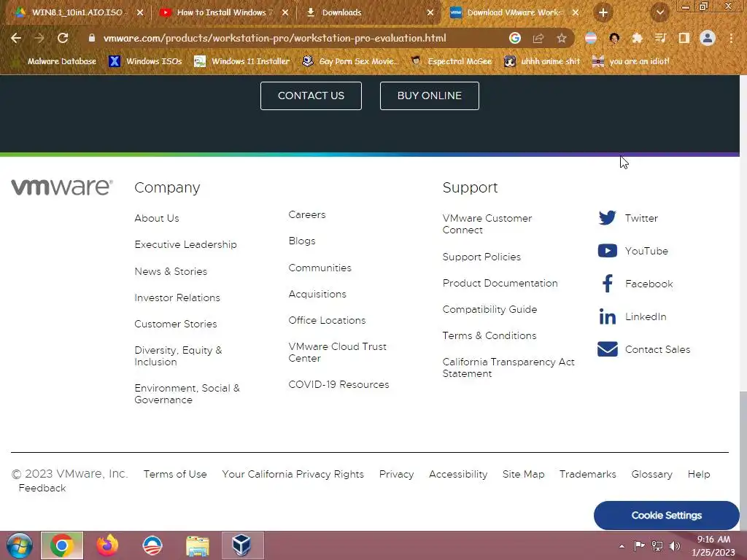Viewport: 747px width, 560px height.
Task: Open VirtualBox cube icon in taskbar
Action: point(242,545)
